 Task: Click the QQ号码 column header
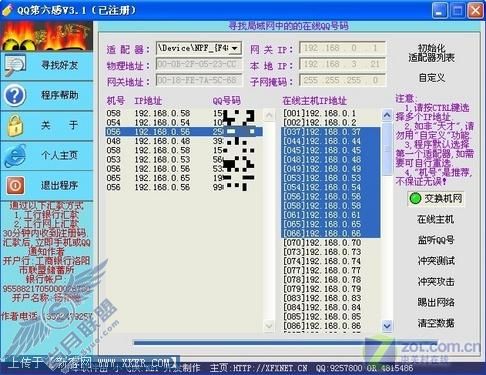[227, 101]
